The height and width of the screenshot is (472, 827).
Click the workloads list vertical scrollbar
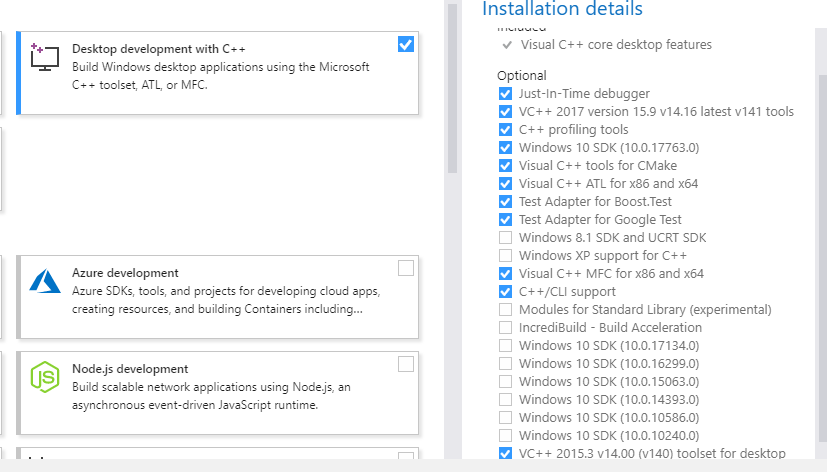pos(452,89)
